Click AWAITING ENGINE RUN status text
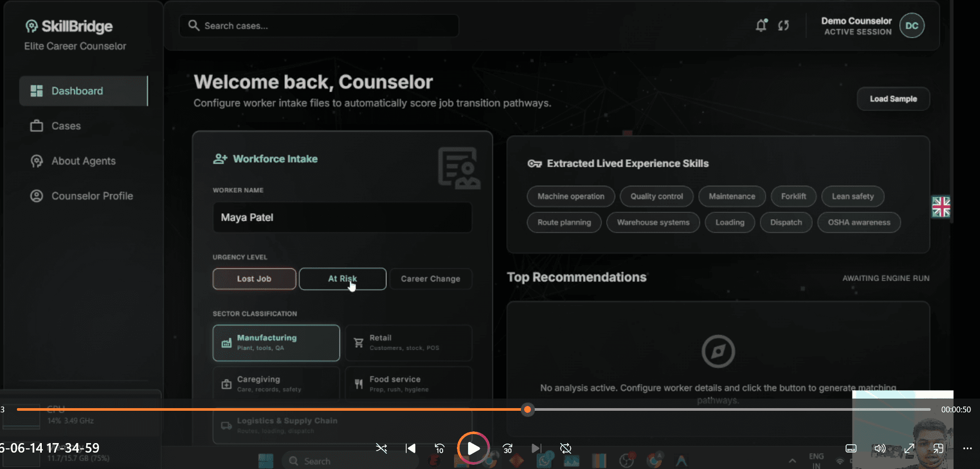 (886, 278)
